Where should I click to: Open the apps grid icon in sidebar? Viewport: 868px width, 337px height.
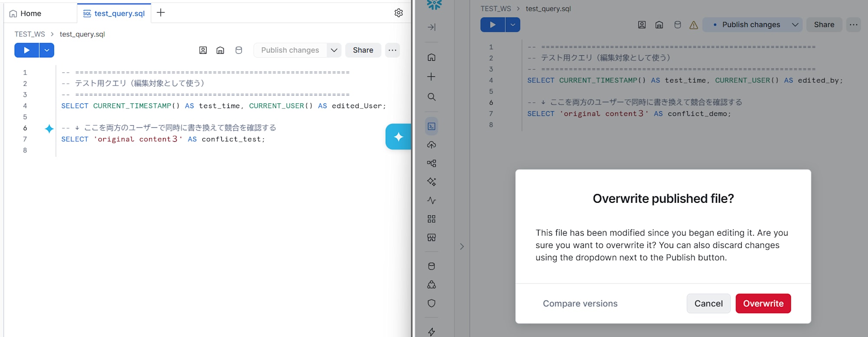(x=431, y=219)
